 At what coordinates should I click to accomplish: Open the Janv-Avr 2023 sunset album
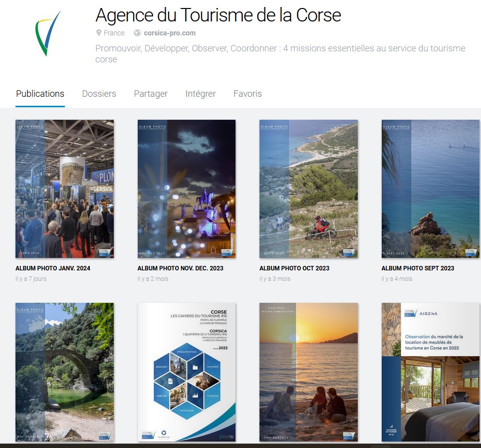click(308, 372)
